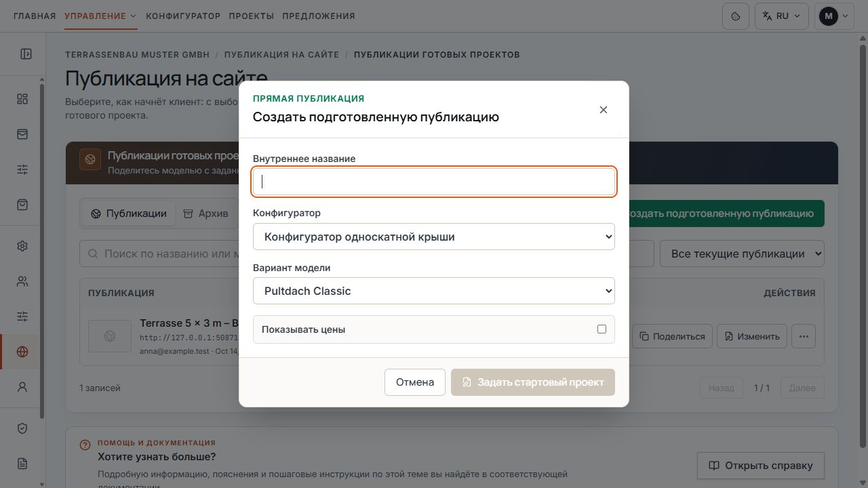Open the dashboard grid icon in sidebar

click(x=22, y=99)
